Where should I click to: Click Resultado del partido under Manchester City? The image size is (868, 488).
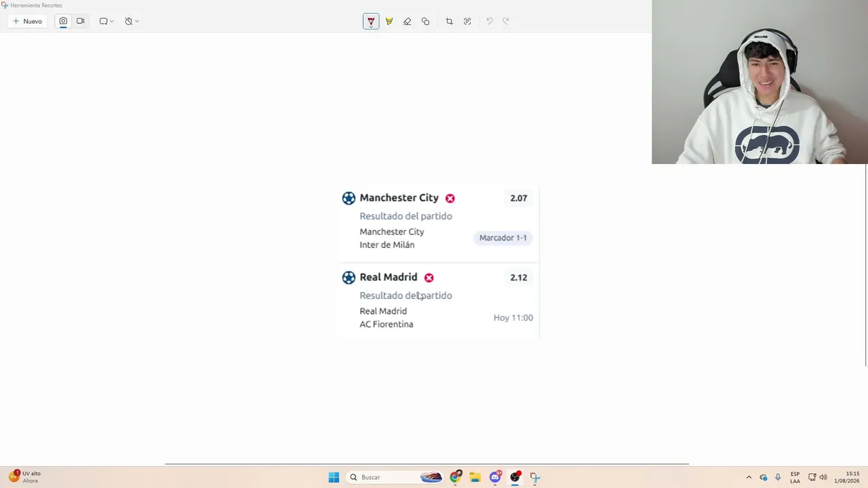[406, 216]
